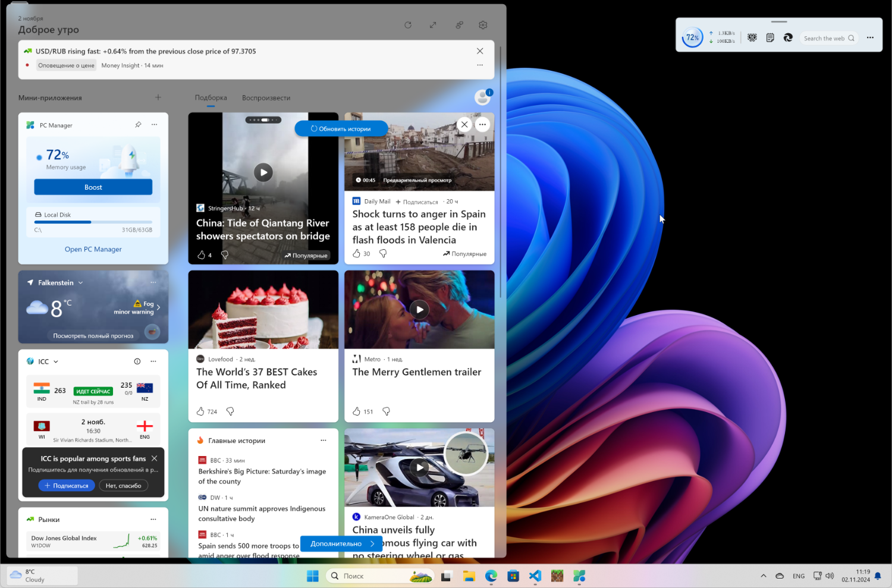The width and height of the screenshot is (892, 588).
Task: Expand the Falkenstein location dropdown
Action: click(80, 283)
